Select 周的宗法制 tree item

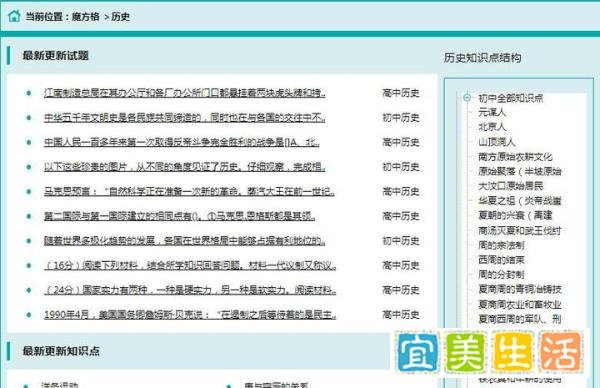[501, 245]
